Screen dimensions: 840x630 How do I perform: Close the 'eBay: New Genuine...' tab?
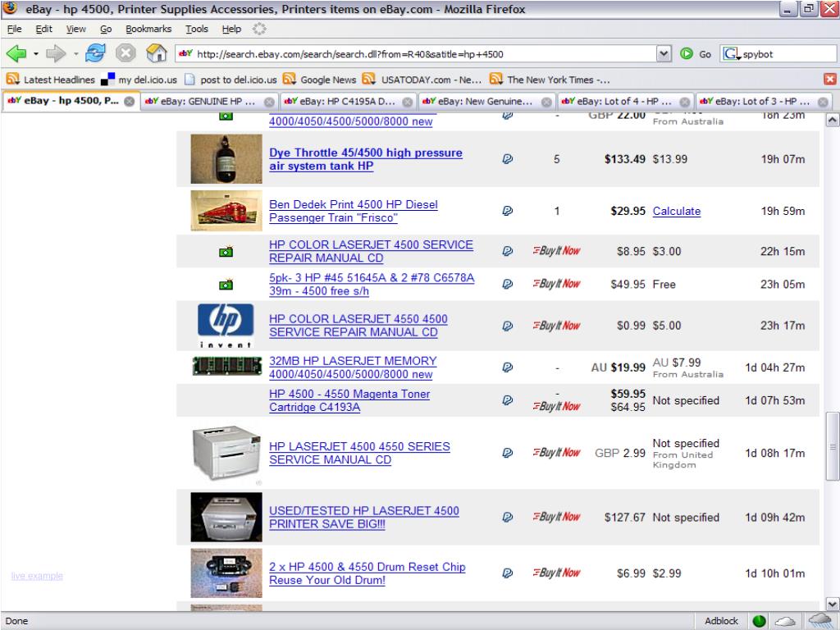pyautogui.click(x=546, y=102)
